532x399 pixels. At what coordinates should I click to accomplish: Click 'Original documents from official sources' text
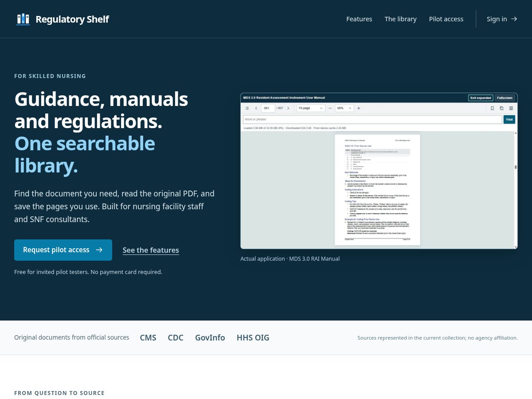[72, 337]
